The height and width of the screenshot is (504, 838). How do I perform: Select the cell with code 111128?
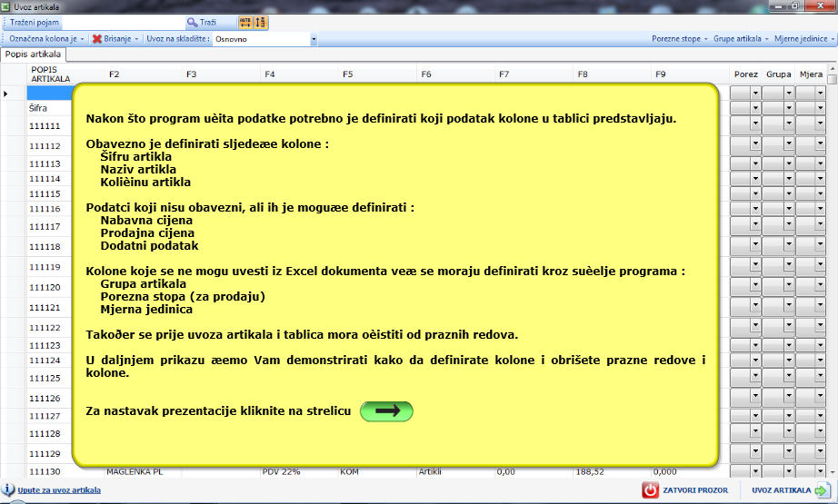[x=49, y=433]
